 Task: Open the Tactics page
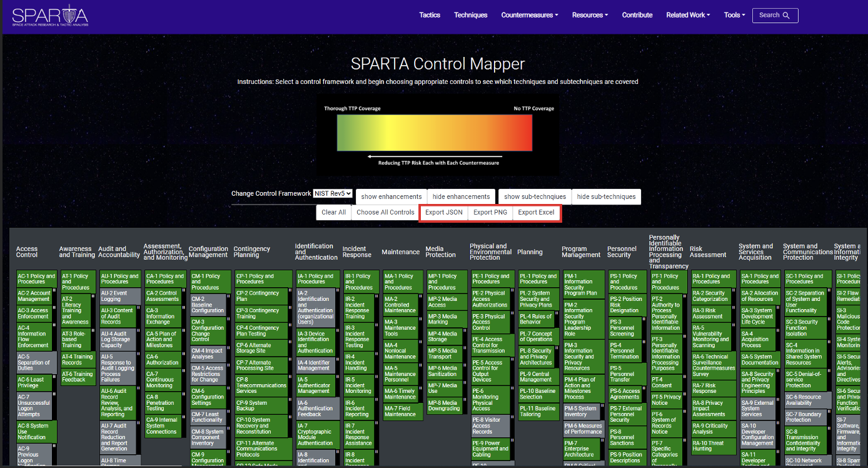(430, 15)
